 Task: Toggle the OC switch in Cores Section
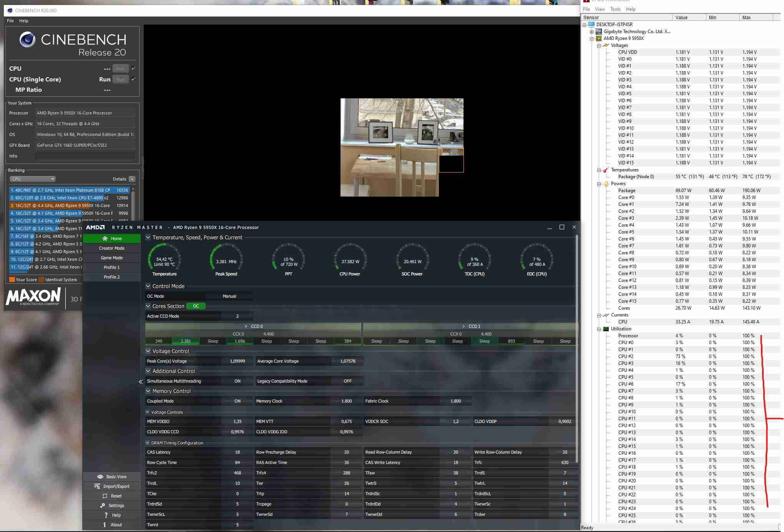pyautogui.click(x=196, y=306)
